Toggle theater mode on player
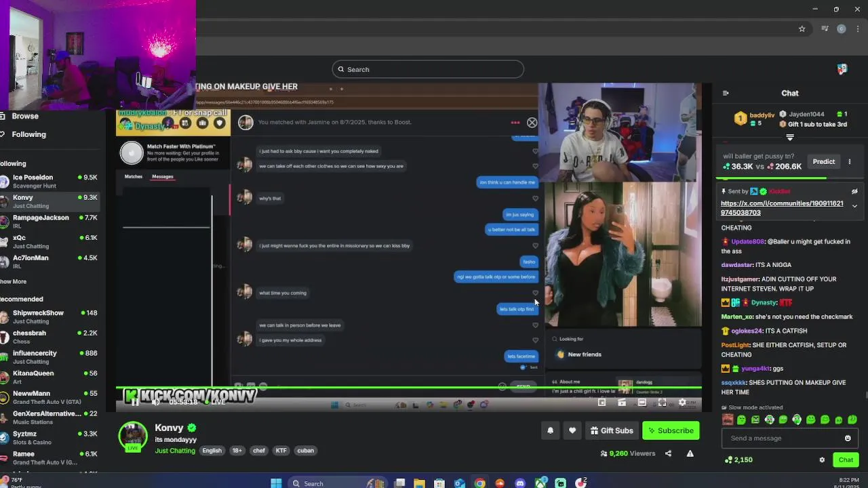Screen dimensions: 868x488 pyautogui.click(x=642, y=403)
